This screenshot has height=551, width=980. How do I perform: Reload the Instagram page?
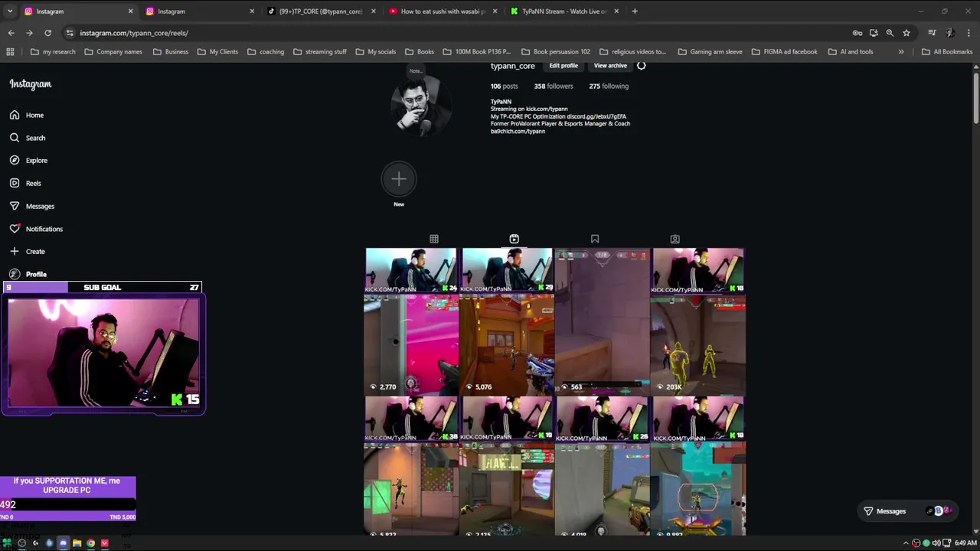47,33
